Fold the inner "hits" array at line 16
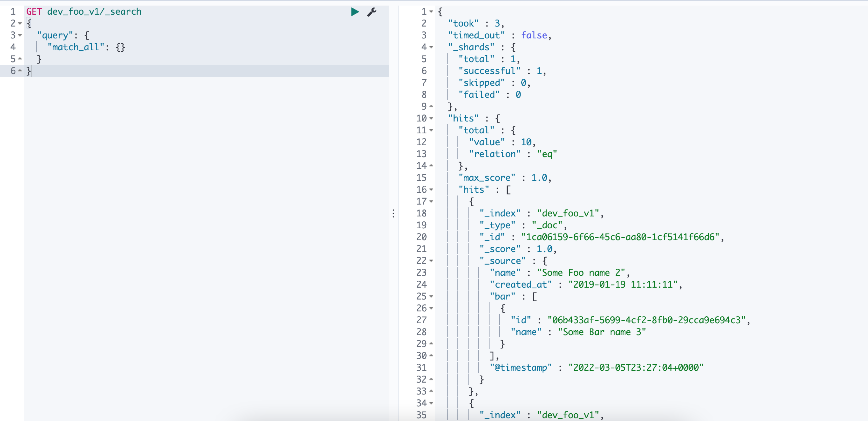The height and width of the screenshot is (421, 868). [431, 190]
